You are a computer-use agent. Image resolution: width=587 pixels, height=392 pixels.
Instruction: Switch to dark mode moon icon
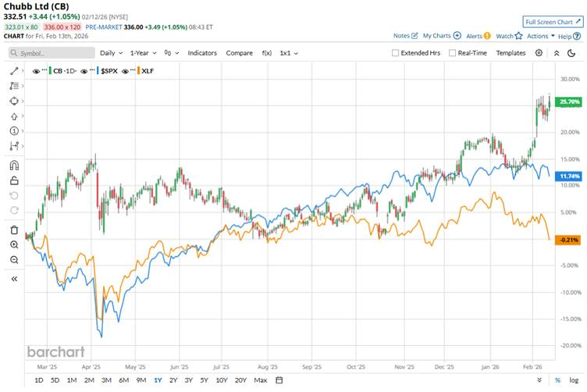coord(557,52)
